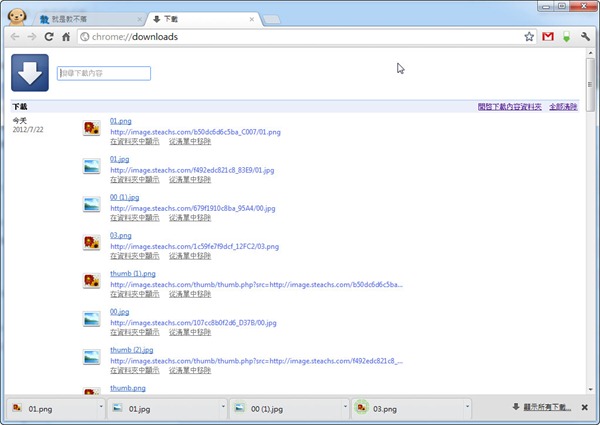Open the wrench settings menu
This screenshot has height=425, width=600.
(585, 37)
